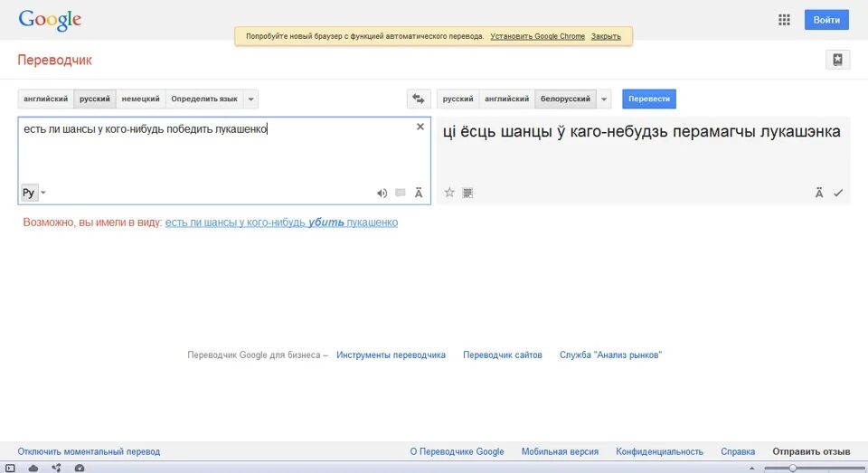
Task: Click Установить Google Chrome link
Action: tap(537, 36)
